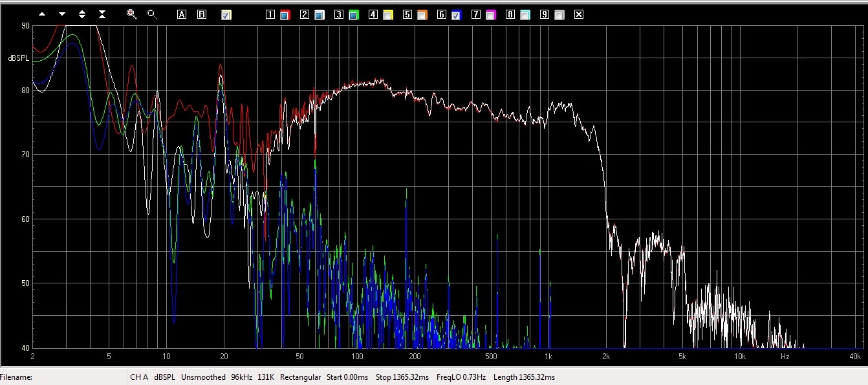The width and height of the screenshot is (868, 385).
Task: Toggle the green overlay 3 color box
Action: (x=353, y=15)
